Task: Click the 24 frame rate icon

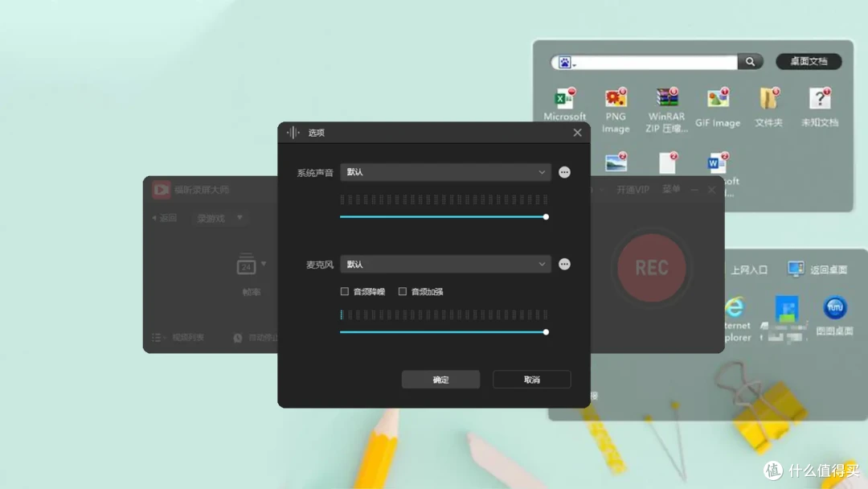Action: click(246, 265)
